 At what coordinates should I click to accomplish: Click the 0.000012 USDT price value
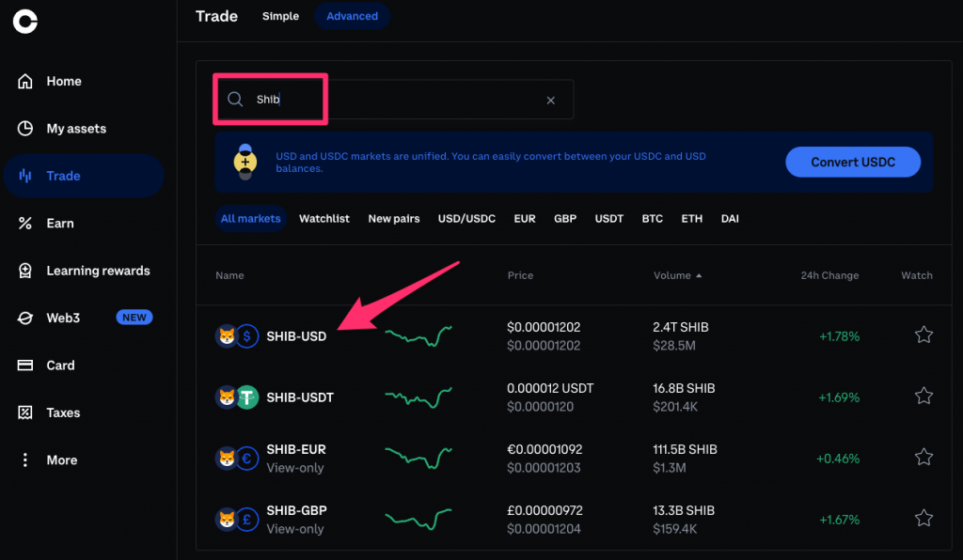tap(550, 388)
